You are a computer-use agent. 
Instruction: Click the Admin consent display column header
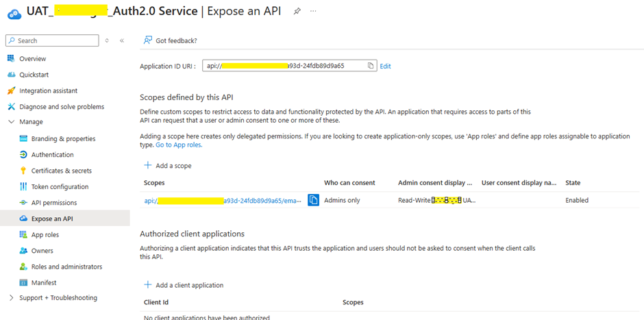tap(435, 183)
